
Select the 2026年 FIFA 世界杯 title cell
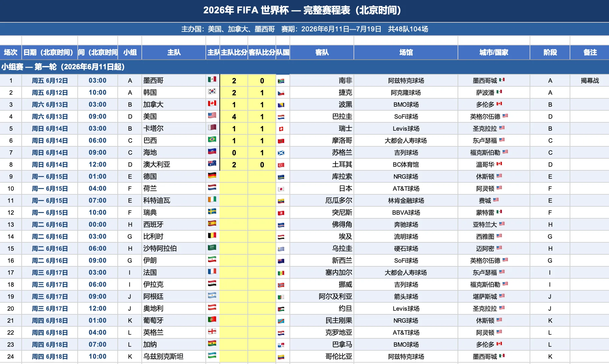[x=304, y=11]
